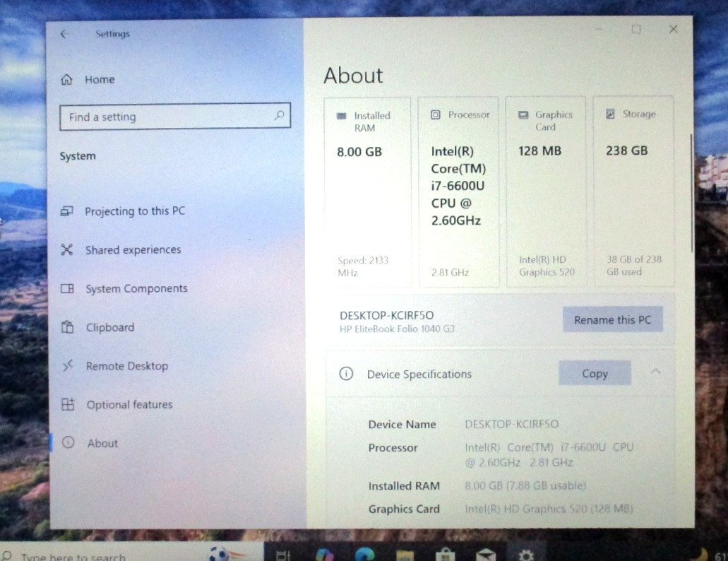Click the Settings gear in the taskbar
The width and height of the screenshot is (728, 561).
[x=526, y=554]
